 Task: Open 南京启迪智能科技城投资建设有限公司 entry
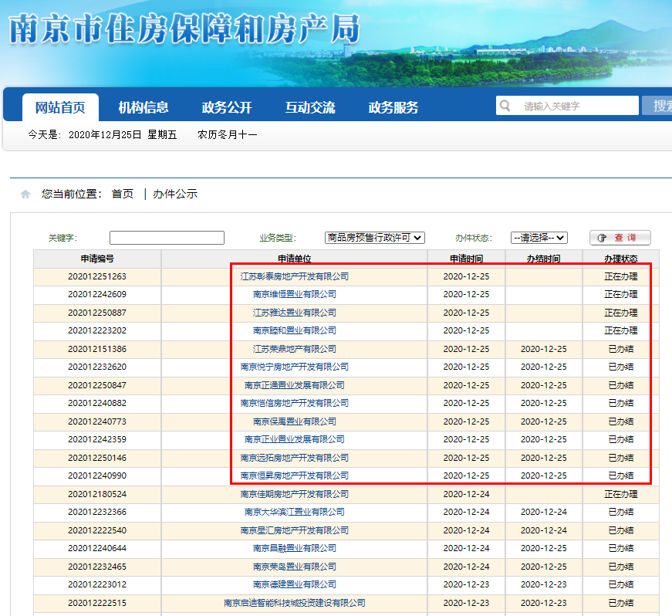[x=295, y=603]
